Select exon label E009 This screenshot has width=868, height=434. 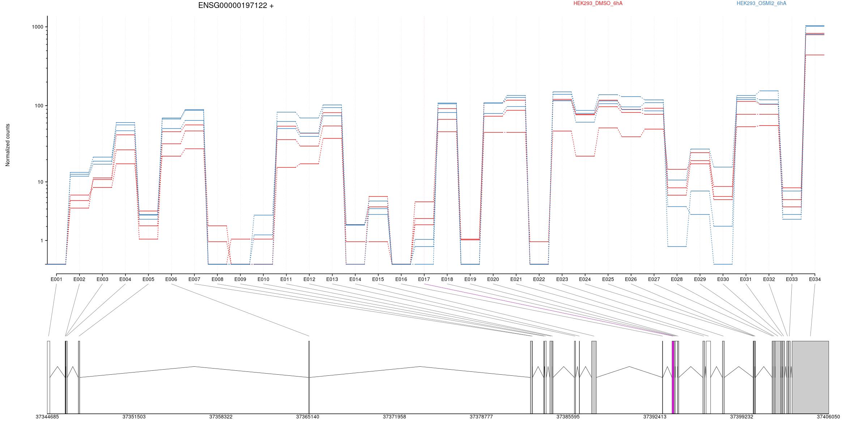[x=240, y=279]
